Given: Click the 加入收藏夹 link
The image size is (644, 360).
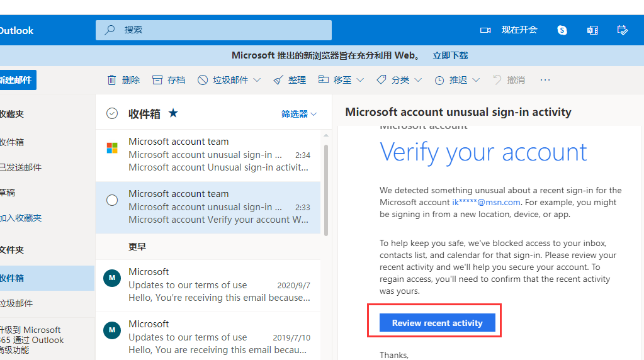Looking at the screenshot, I should tap(21, 218).
